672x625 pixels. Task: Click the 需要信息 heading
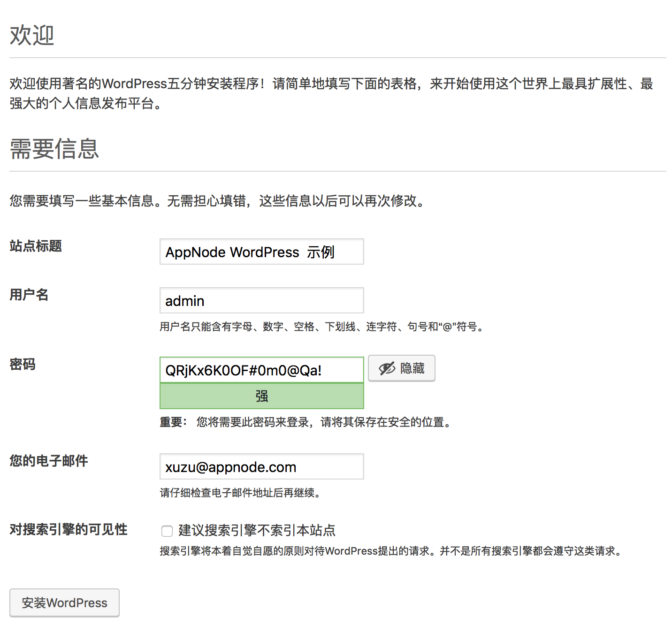pyautogui.click(x=54, y=149)
